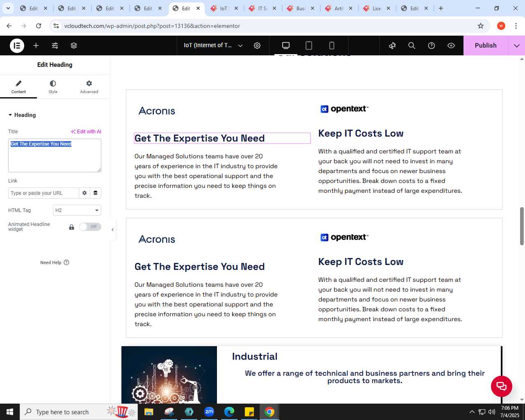Switch to the Busi browser tab

(x=301, y=8)
